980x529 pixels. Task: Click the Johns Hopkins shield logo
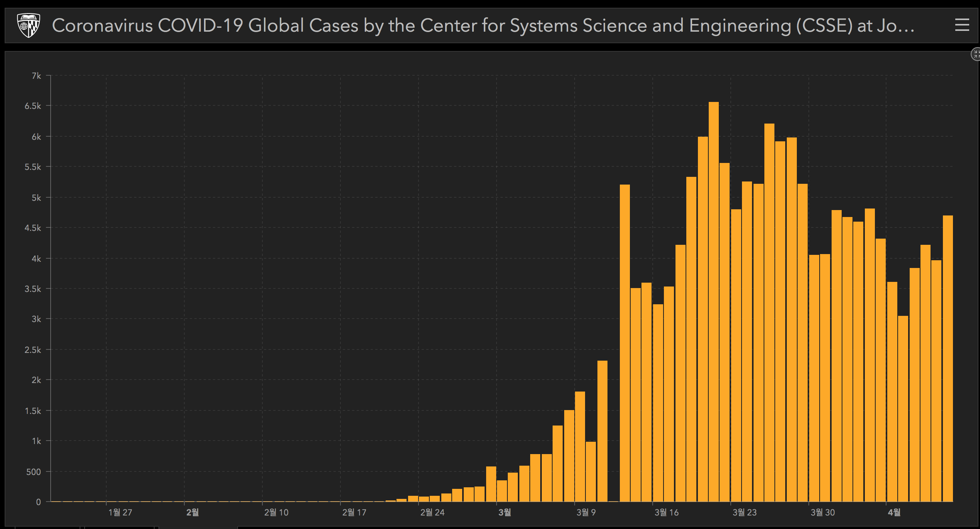point(29,25)
